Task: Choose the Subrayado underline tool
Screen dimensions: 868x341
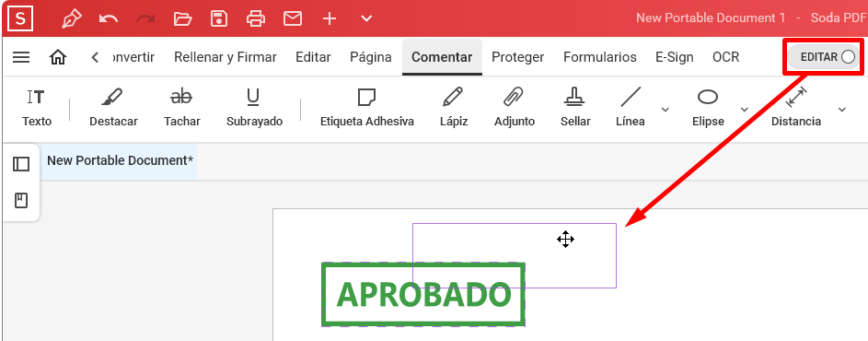Action: (254, 108)
